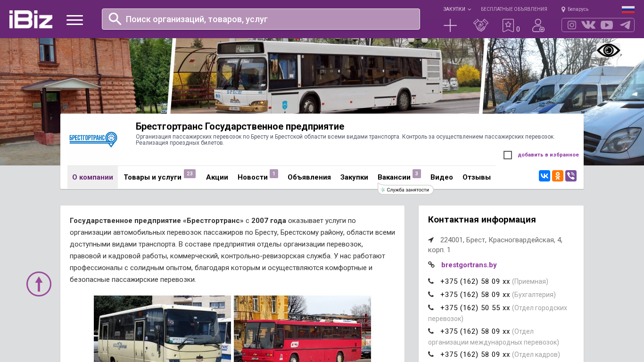Click the plus add icon in header
644x362 pixels.
coord(450,25)
